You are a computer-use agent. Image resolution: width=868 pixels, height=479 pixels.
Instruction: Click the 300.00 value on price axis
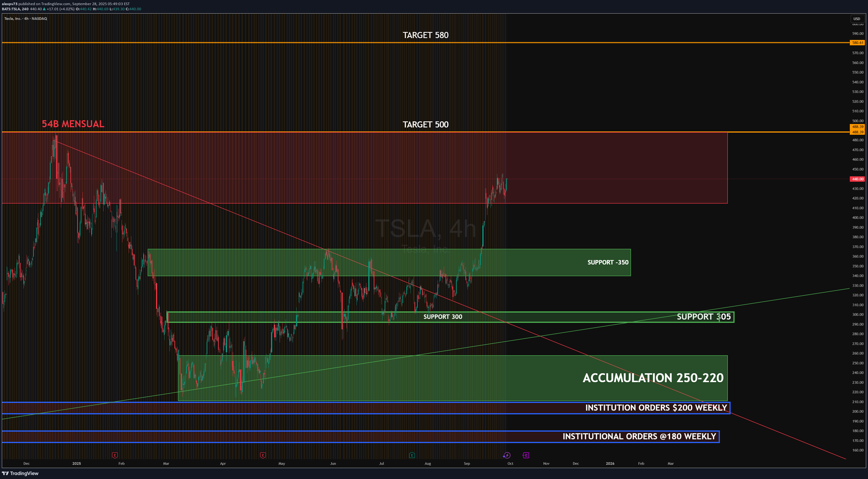[858, 314]
